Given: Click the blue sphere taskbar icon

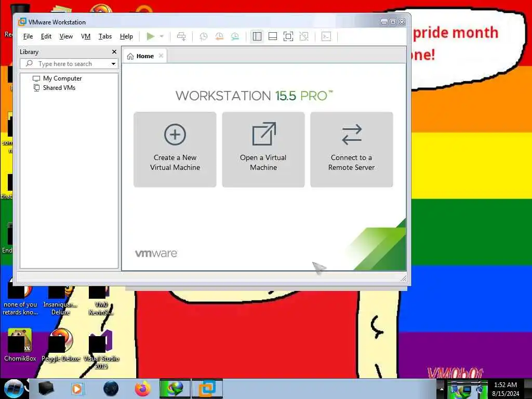Looking at the screenshot, I should tap(111, 389).
